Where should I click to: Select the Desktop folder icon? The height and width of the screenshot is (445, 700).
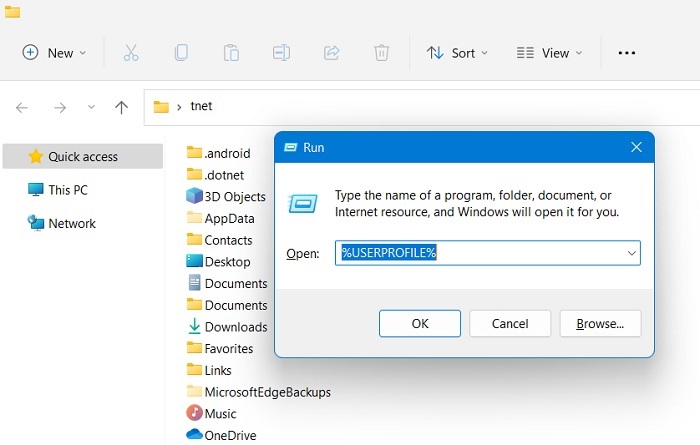tap(194, 261)
